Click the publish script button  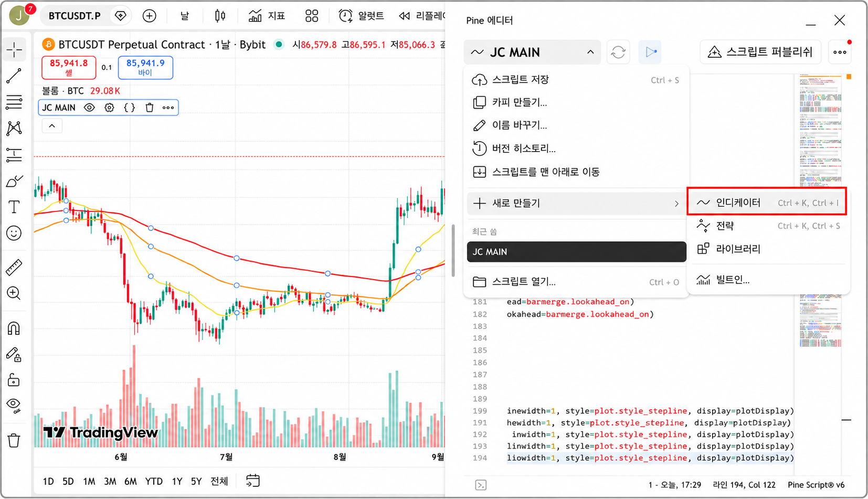pos(760,52)
